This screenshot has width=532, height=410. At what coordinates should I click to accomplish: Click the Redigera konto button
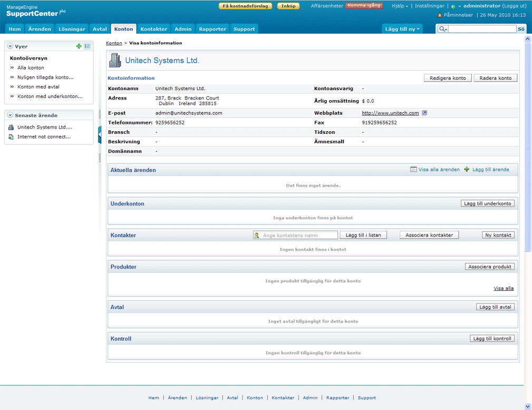[x=448, y=78]
